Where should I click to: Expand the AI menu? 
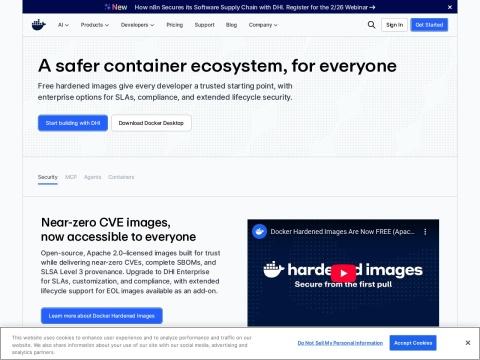tap(63, 25)
